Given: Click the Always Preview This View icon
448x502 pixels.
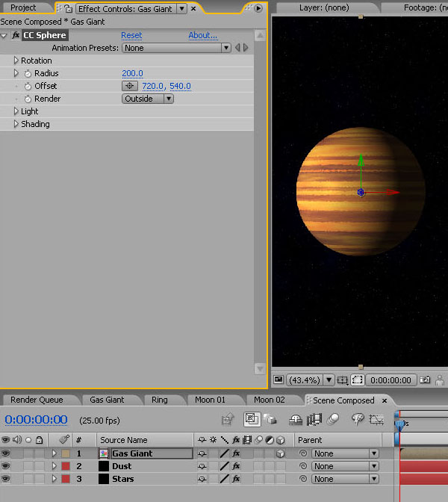Looking at the screenshot, I should pos(279,379).
